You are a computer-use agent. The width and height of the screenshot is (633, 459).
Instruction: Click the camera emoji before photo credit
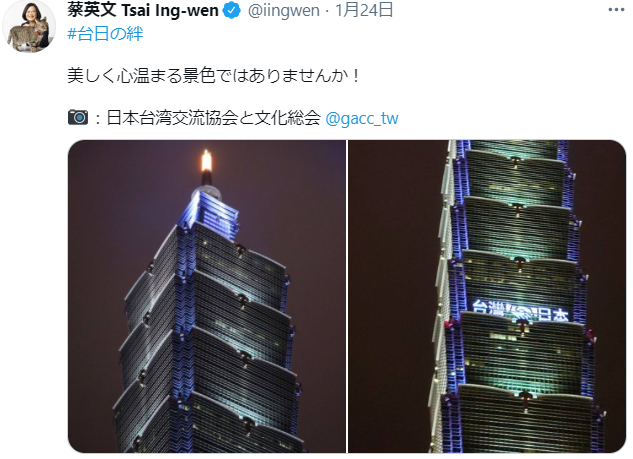78,117
